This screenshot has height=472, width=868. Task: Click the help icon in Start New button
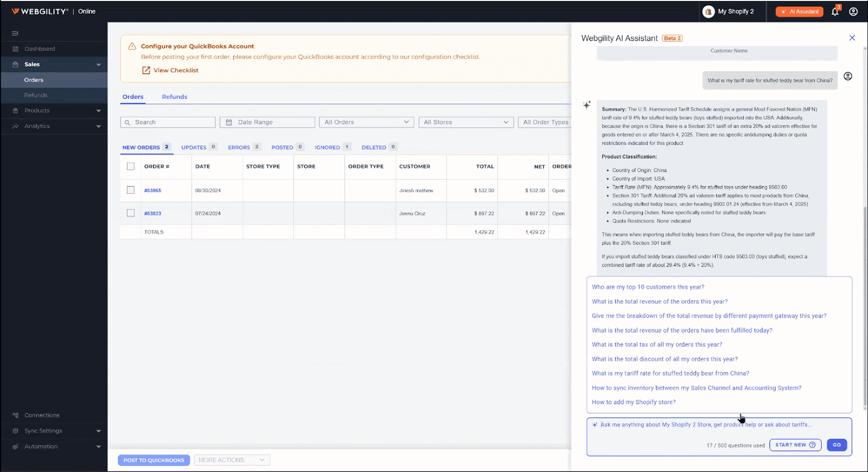(x=812, y=445)
